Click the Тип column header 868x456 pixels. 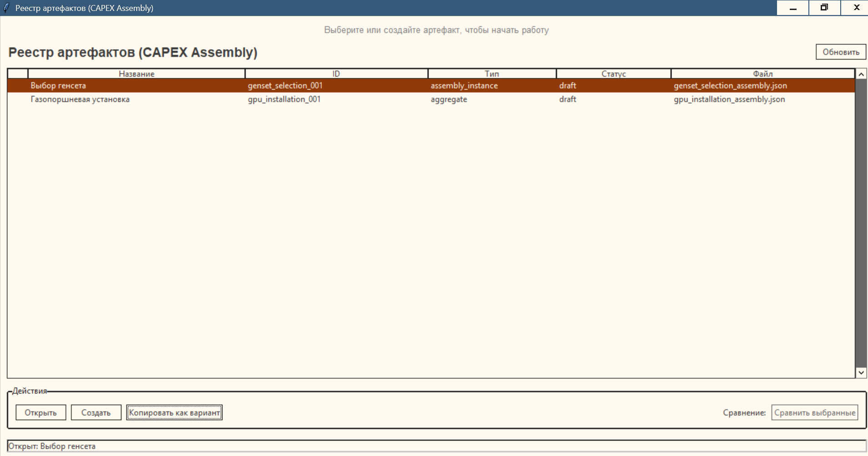492,74
